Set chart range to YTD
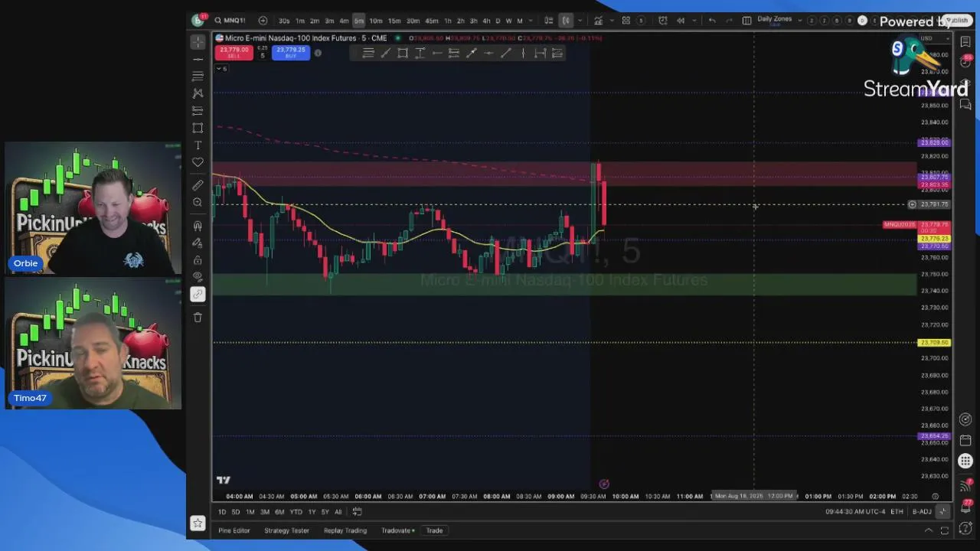Viewport: 980px width, 551px height. point(296,512)
